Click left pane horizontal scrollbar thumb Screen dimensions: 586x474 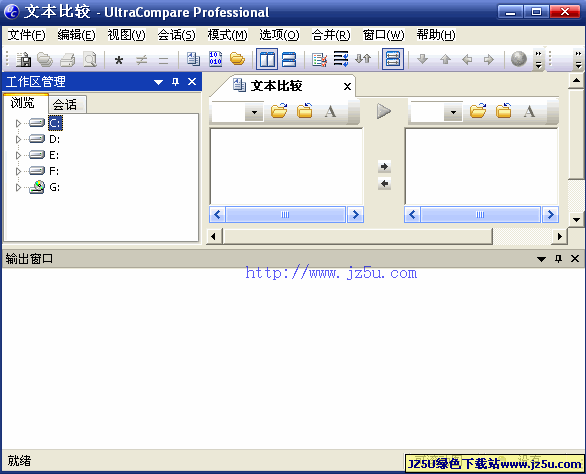pyautogui.click(x=286, y=215)
